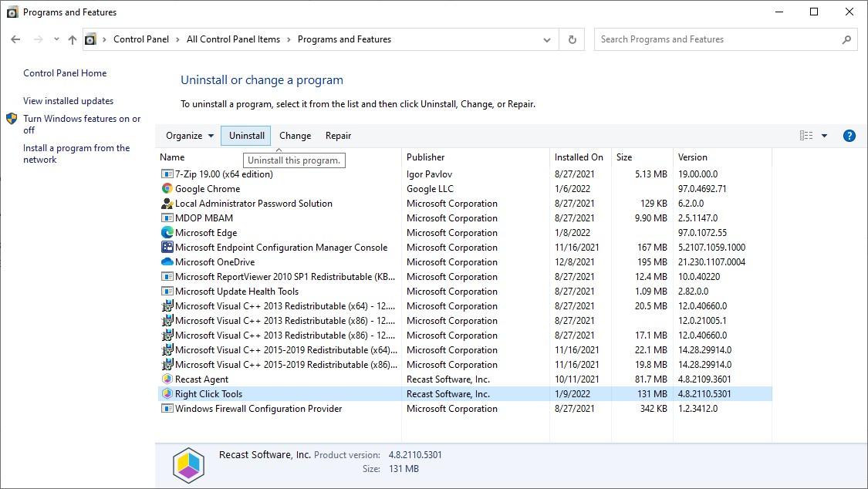
Task: Click the refresh button in address bar
Action: (572, 39)
